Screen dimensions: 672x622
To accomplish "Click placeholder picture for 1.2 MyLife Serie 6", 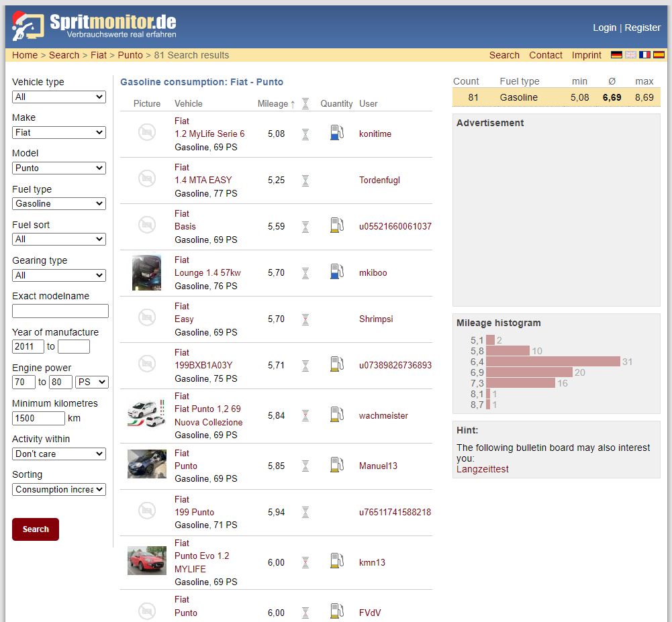I will pyautogui.click(x=147, y=132).
